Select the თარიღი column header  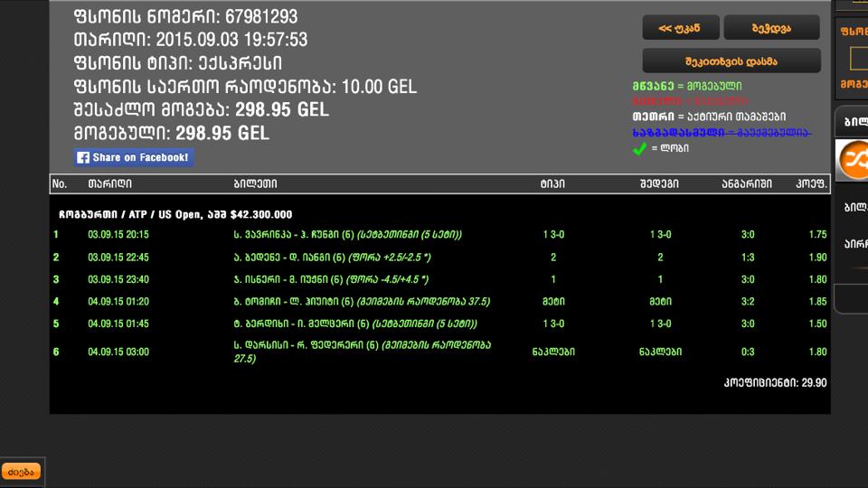pos(109,183)
